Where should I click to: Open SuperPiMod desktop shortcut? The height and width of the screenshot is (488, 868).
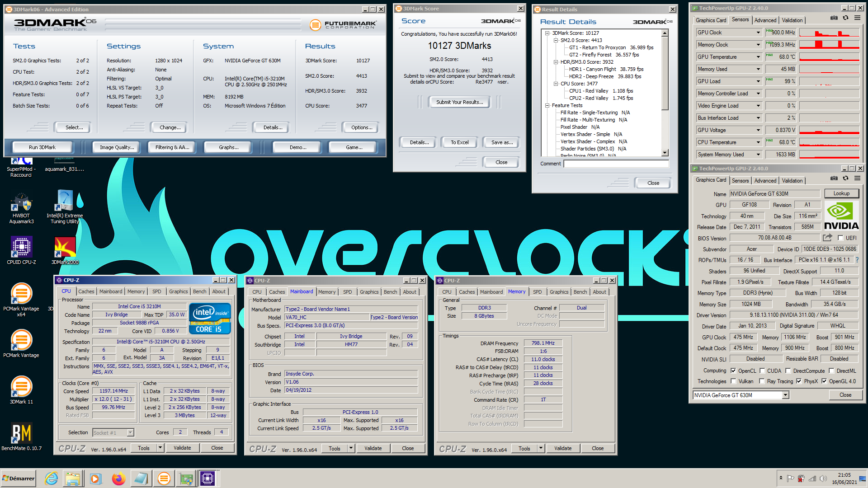[21, 167]
